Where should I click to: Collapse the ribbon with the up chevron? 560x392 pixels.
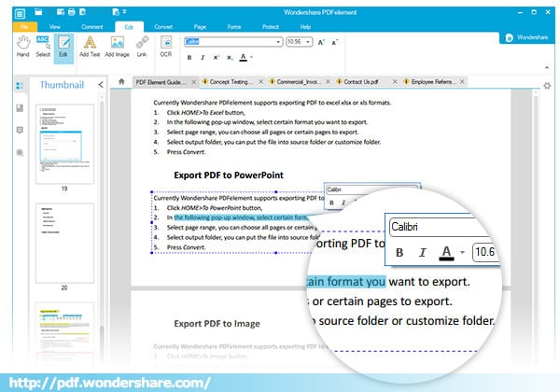(547, 67)
